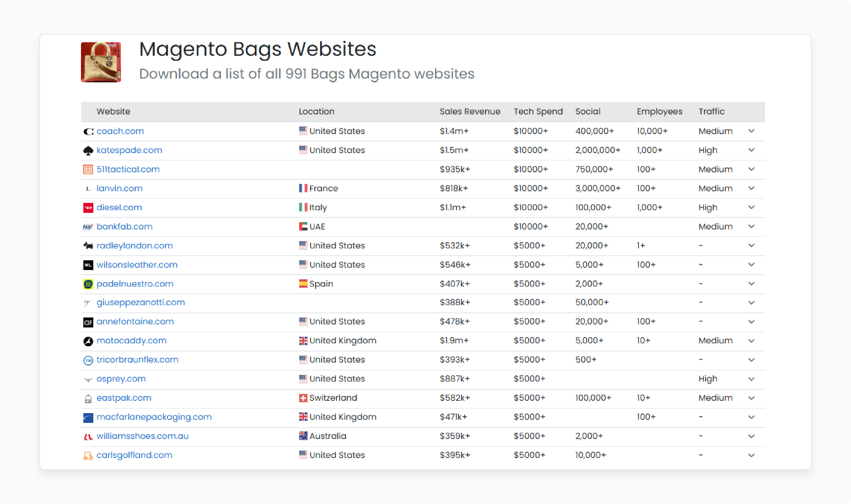Click the 'Magento Bags Websites' heading
851x504 pixels.
tap(258, 49)
